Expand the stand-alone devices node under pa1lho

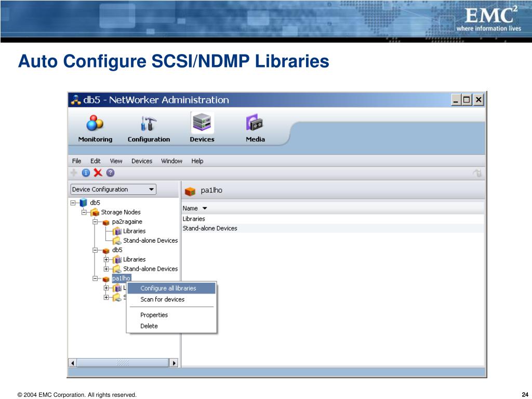107,298
